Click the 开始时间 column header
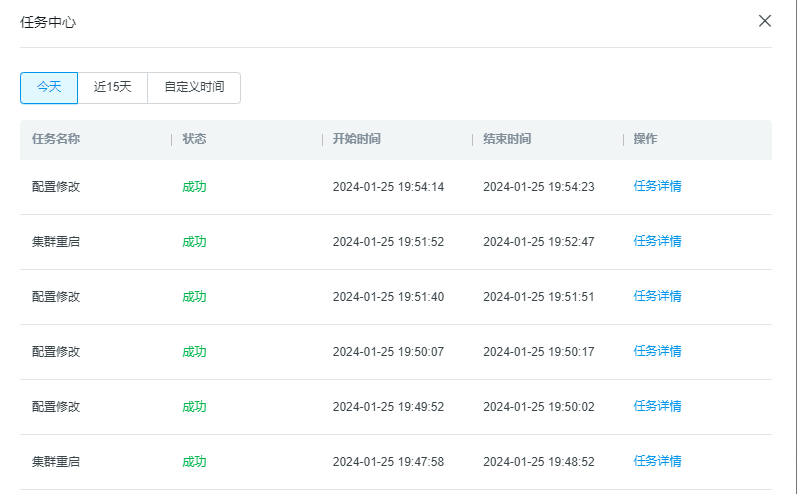Screen dimensions: 797x494 [x=356, y=139]
